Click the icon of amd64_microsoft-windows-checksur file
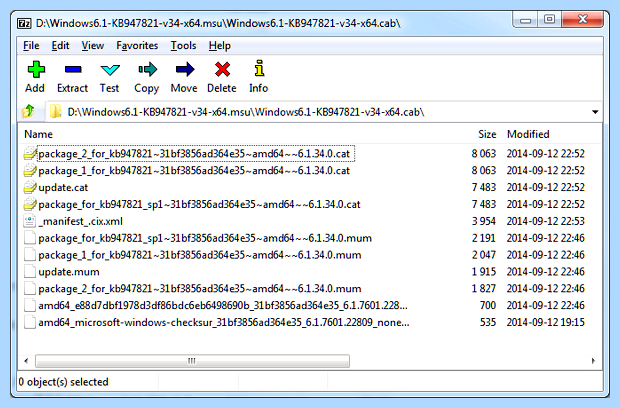 tap(30, 322)
